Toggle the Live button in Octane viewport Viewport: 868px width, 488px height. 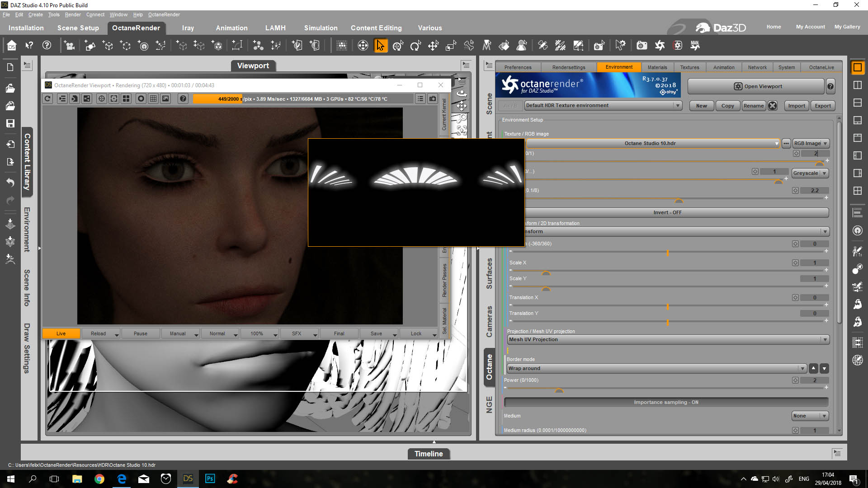61,333
